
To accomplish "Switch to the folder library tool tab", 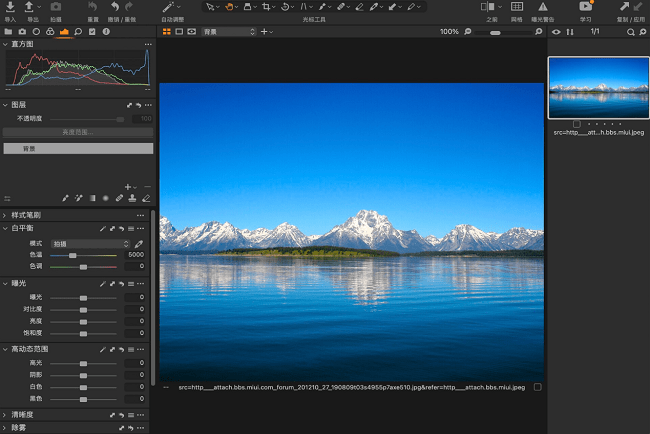I will [8, 32].
